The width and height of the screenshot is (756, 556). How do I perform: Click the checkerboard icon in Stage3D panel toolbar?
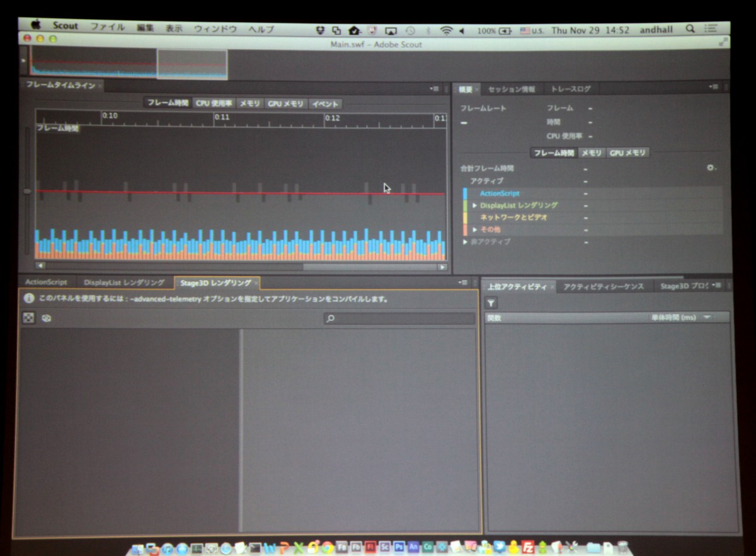point(28,318)
